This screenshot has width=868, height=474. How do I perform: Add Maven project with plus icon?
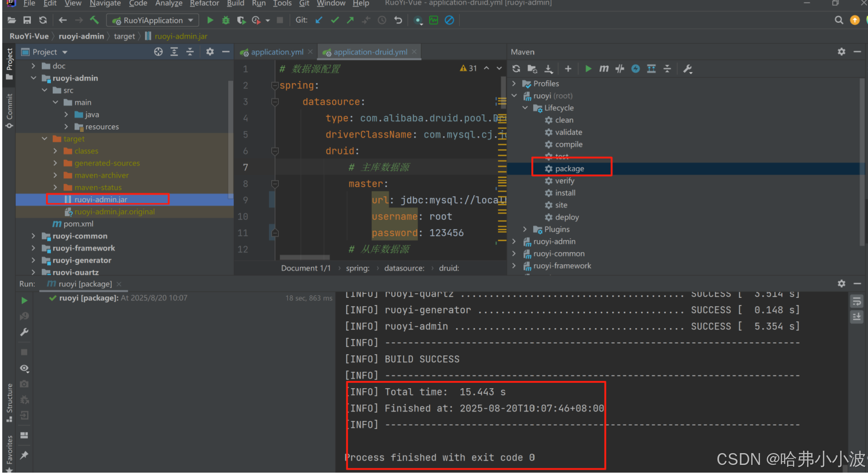[x=568, y=69]
